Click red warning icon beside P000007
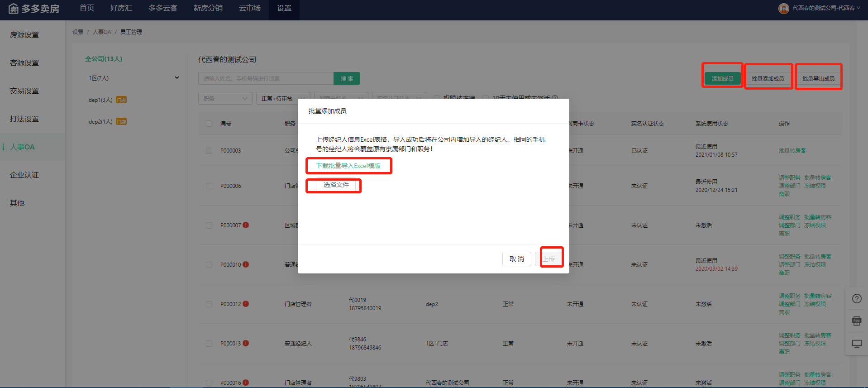Viewport: 868px width, 388px height. 246,225
